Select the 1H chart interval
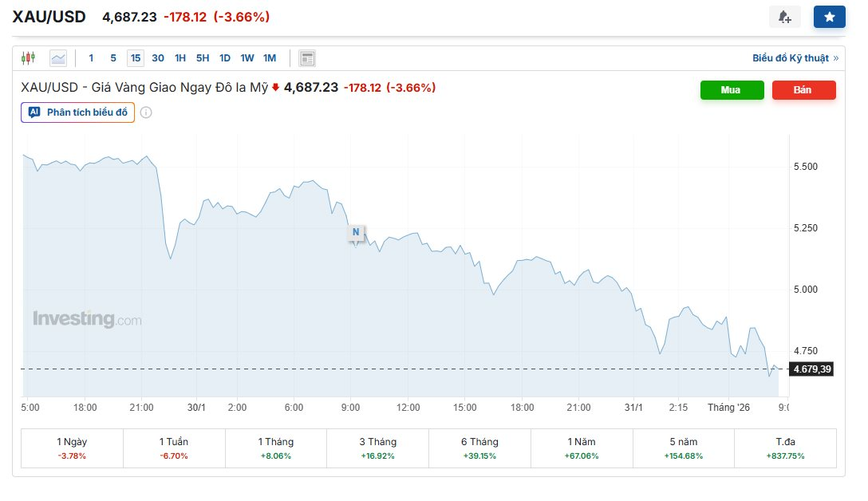The height and width of the screenshot is (501, 868). (180, 58)
